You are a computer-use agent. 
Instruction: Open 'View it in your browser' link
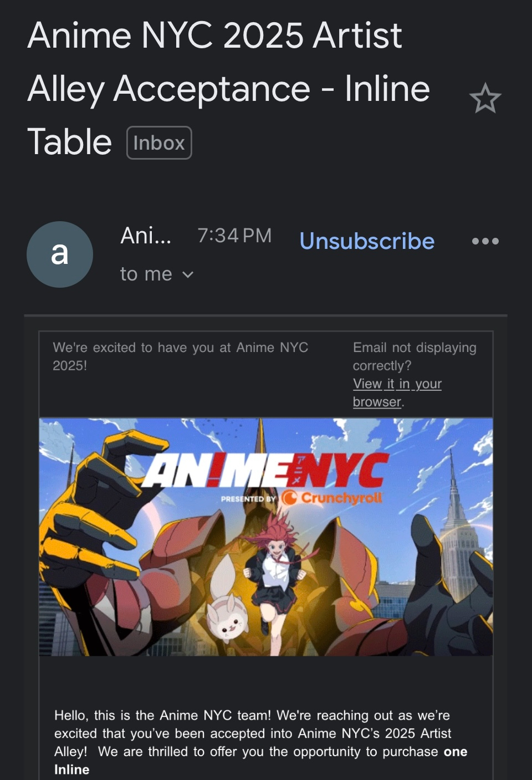pyautogui.click(x=397, y=392)
